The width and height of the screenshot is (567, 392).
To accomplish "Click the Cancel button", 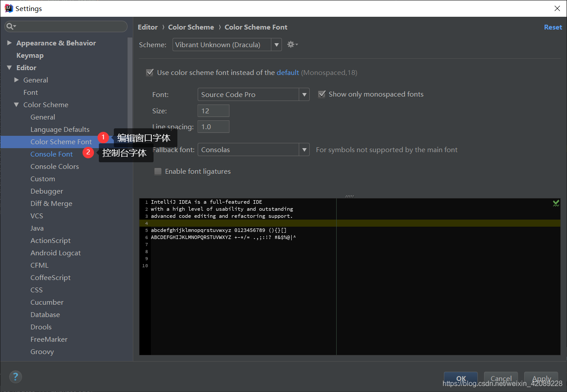I will click(x=501, y=378).
